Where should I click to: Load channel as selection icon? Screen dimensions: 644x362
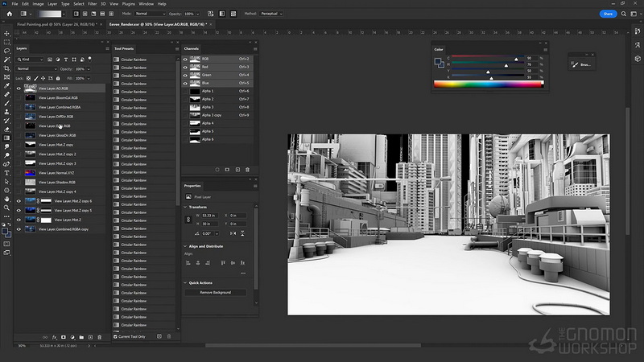217,170
